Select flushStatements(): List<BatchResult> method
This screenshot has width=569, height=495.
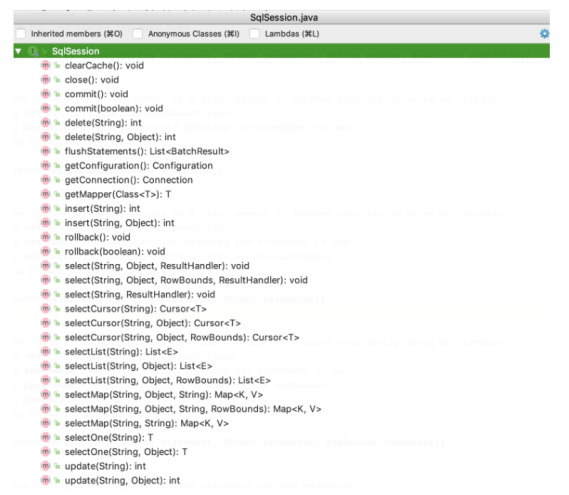pyautogui.click(x=147, y=151)
